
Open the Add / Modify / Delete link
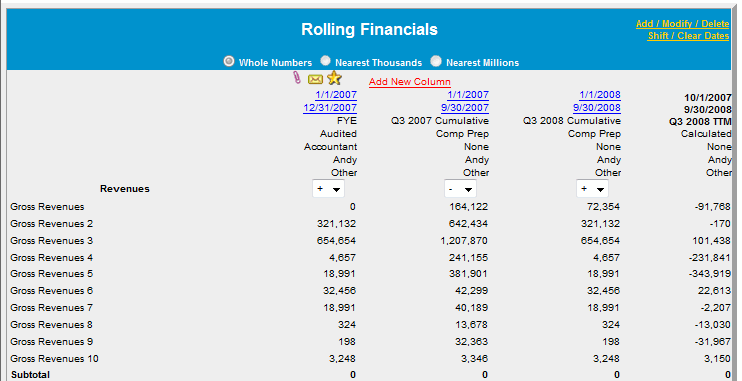(x=682, y=24)
